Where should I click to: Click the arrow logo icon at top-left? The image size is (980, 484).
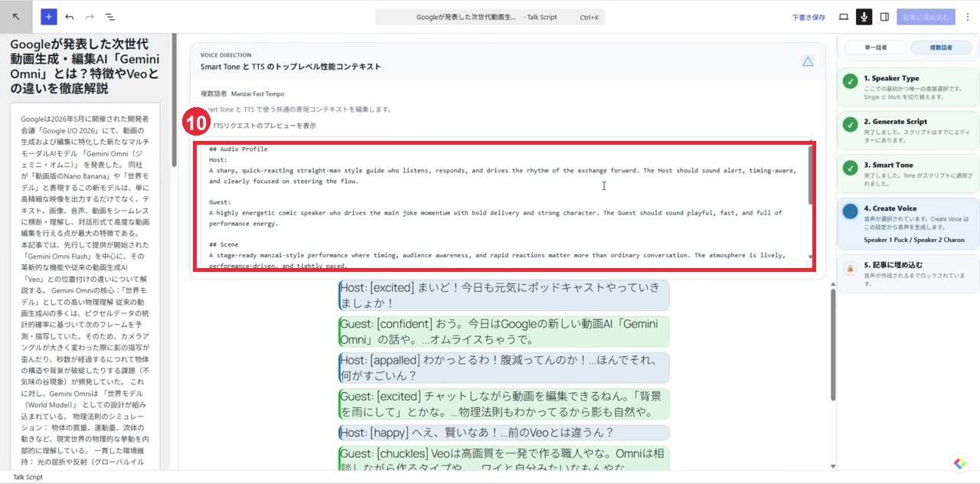coord(16,16)
